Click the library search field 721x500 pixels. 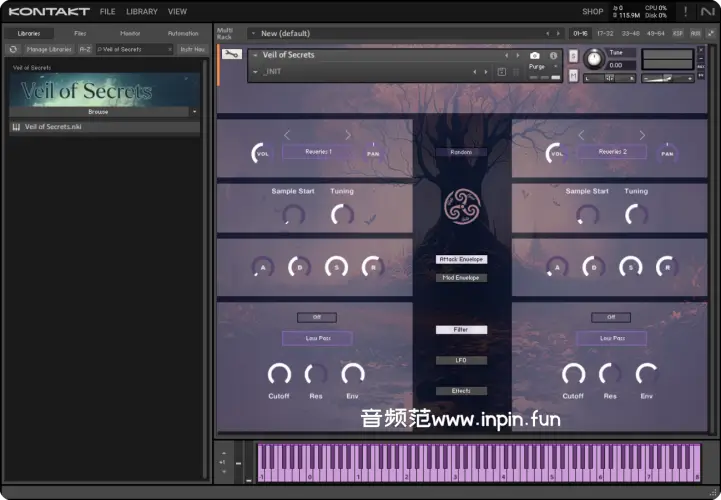pos(132,49)
